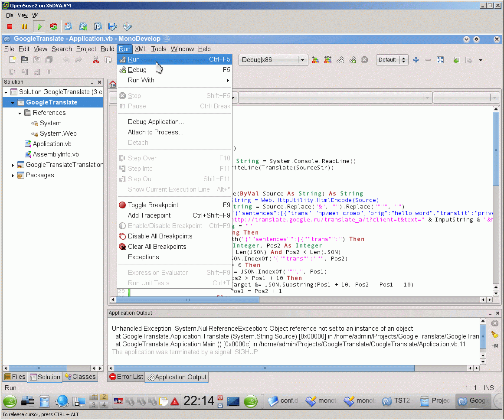
Task: Click stop icon in Application Output panel
Action: pos(495,323)
